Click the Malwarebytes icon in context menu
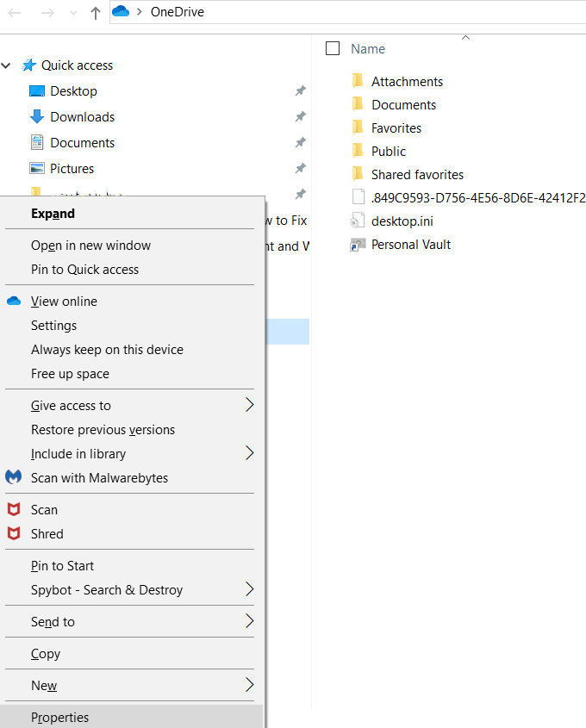Viewport: 586px width, 728px height. point(14,477)
